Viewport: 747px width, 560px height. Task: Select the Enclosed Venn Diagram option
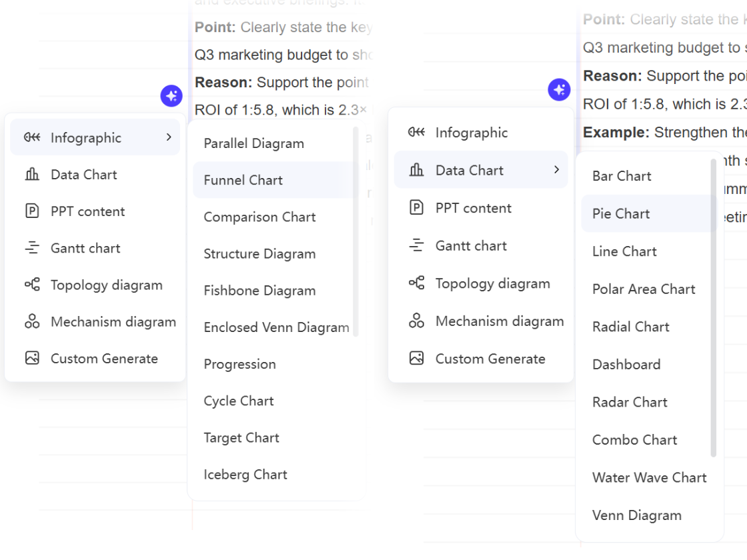tap(277, 327)
